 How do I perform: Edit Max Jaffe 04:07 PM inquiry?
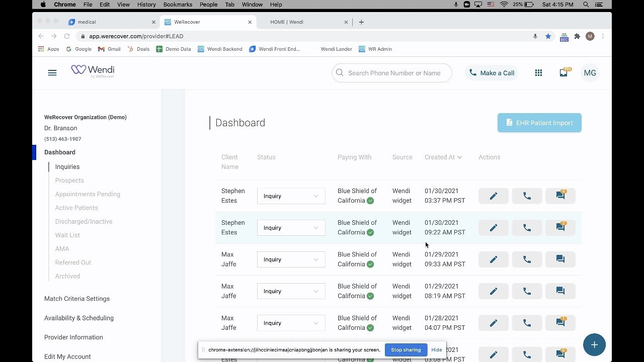494,323
